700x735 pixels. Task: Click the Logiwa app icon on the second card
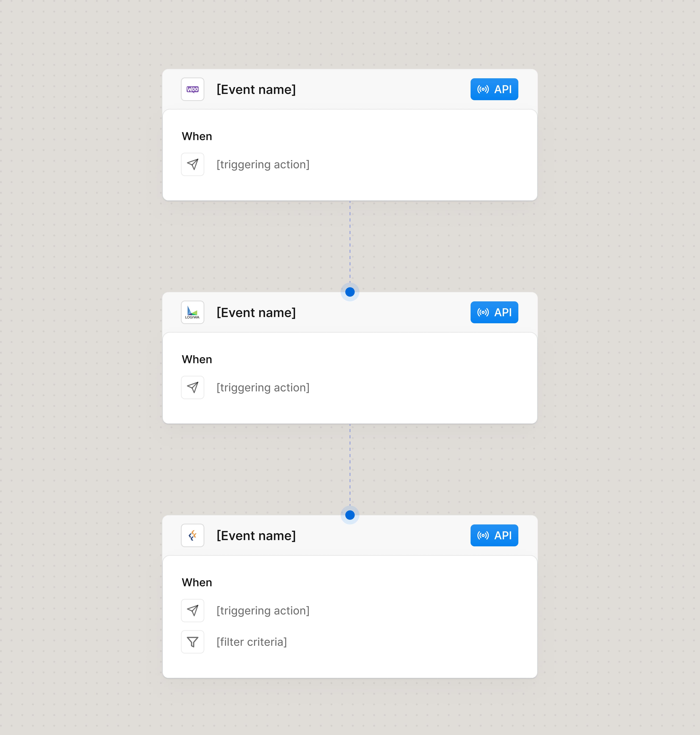(x=192, y=312)
